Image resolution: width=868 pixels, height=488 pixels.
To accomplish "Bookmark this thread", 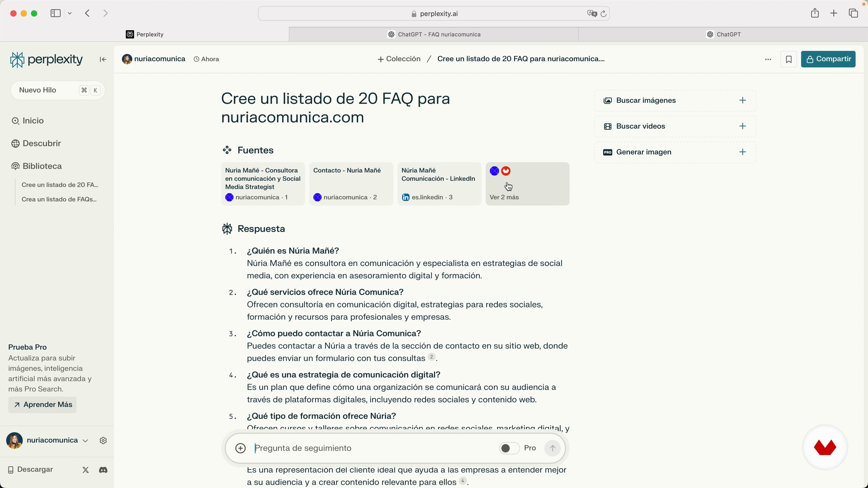I will [788, 60].
